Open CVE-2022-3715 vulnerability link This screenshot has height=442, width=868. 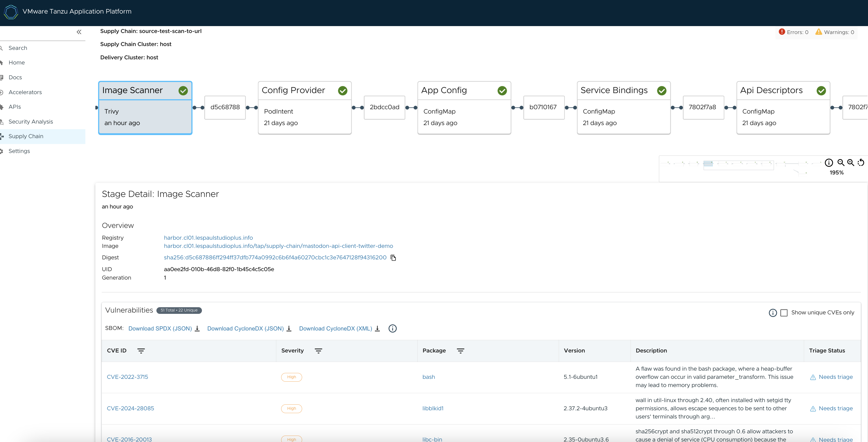tap(127, 377)
